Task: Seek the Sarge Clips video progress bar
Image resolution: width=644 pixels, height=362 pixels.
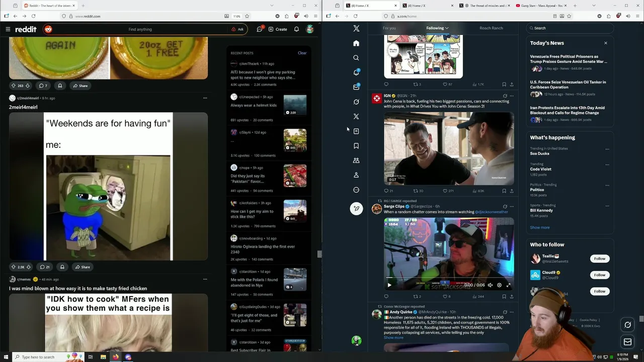Action: [449, 278]
